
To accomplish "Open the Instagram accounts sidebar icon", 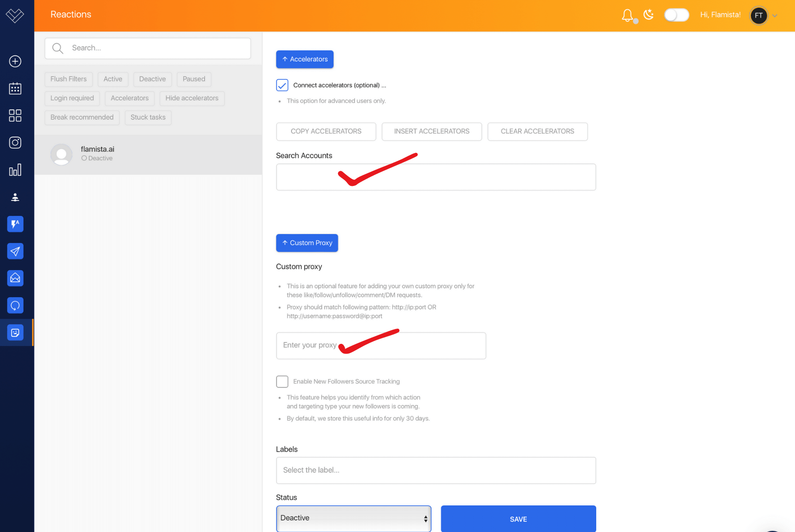I will (15, 143).
